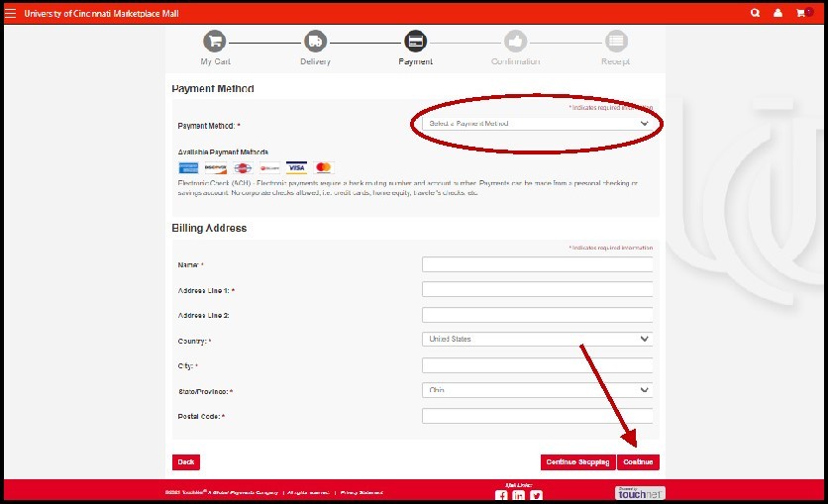Image resolution: width=828 pixels, height=504 pixels.
Task: Open the Privacy Statement footer link
Action: (x=362, y=492)
